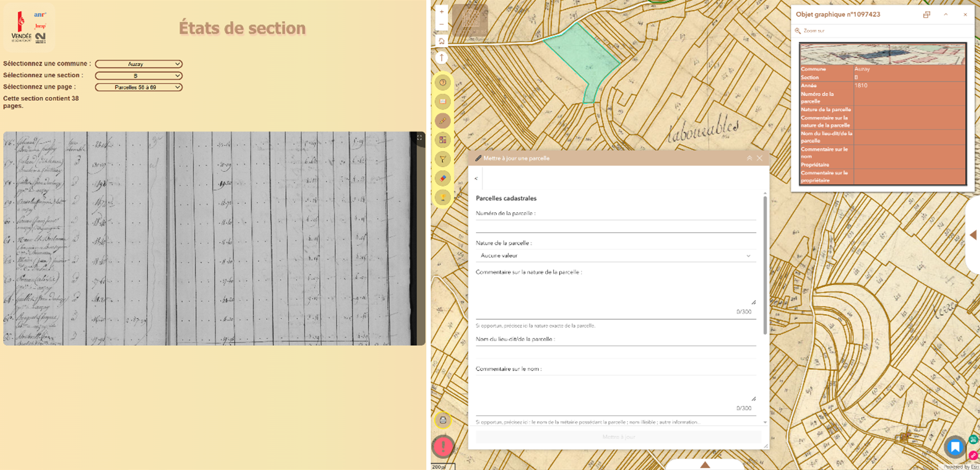Screen dimensions: 980x470
Task: Click the Numéro de la parcelle field
Action: (615, 226)
